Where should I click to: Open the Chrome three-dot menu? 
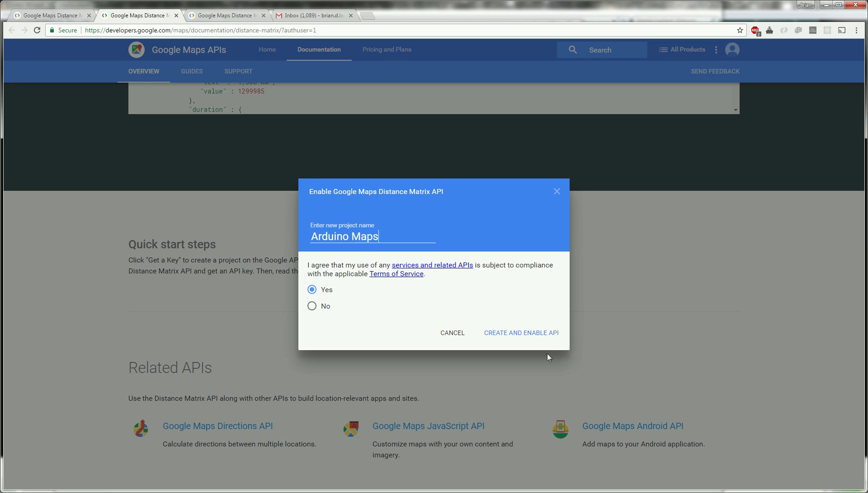pyautogui.click(x=856, y=30)
